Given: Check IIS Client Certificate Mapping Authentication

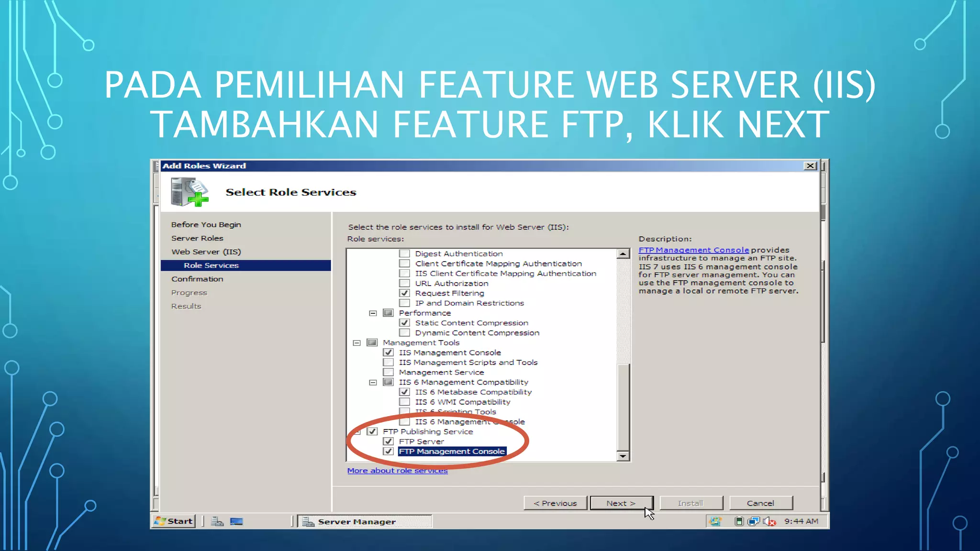Looking at the screenshot, I should point(404,274).
